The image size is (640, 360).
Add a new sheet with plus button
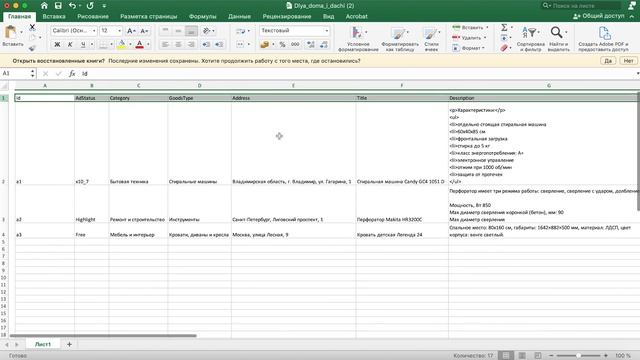tap(69, 344)
